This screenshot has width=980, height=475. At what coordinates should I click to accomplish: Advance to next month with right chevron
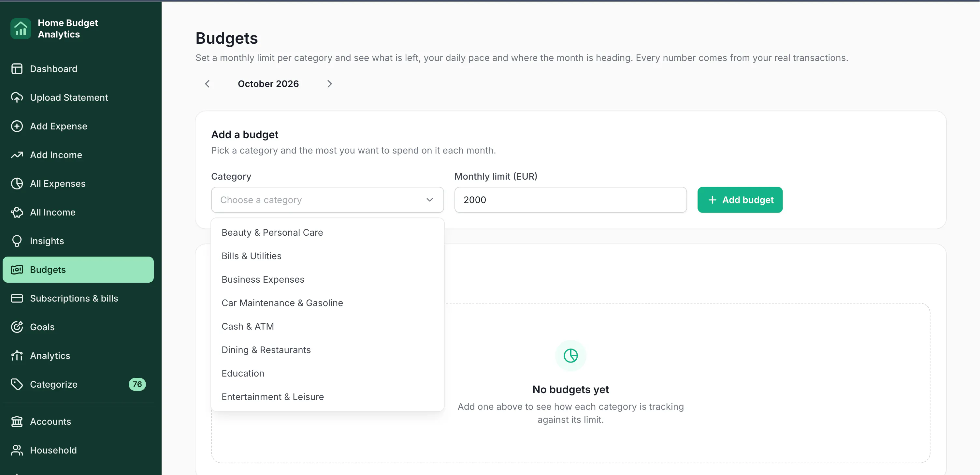point(329,84)
